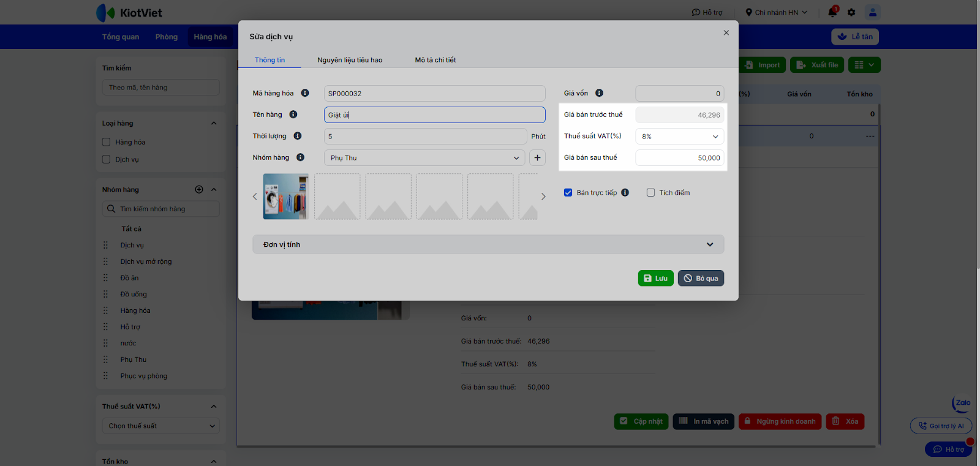Click drag handle beside Đồ ăn group
Screen dimensions: 980x466
[x=105, y=278]
